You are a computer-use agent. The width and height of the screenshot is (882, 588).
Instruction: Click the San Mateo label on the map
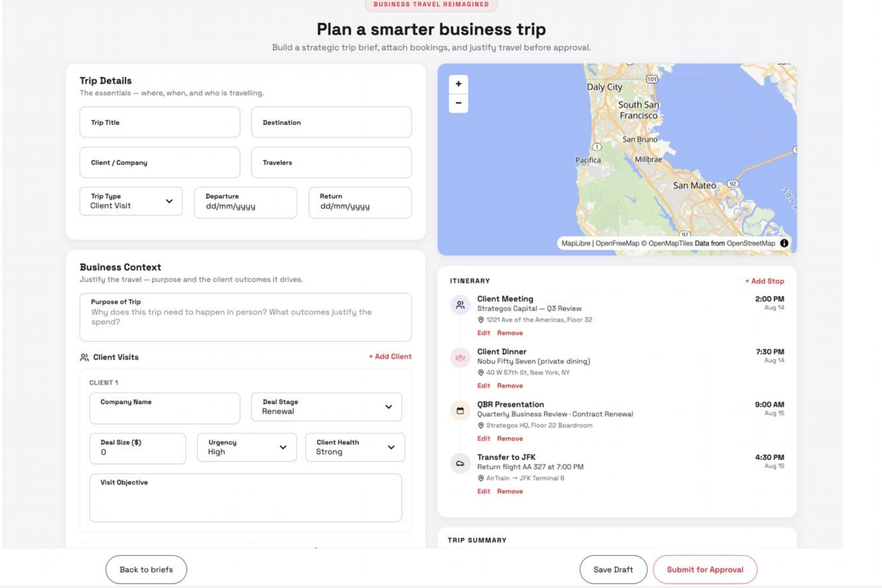(694, 186)
